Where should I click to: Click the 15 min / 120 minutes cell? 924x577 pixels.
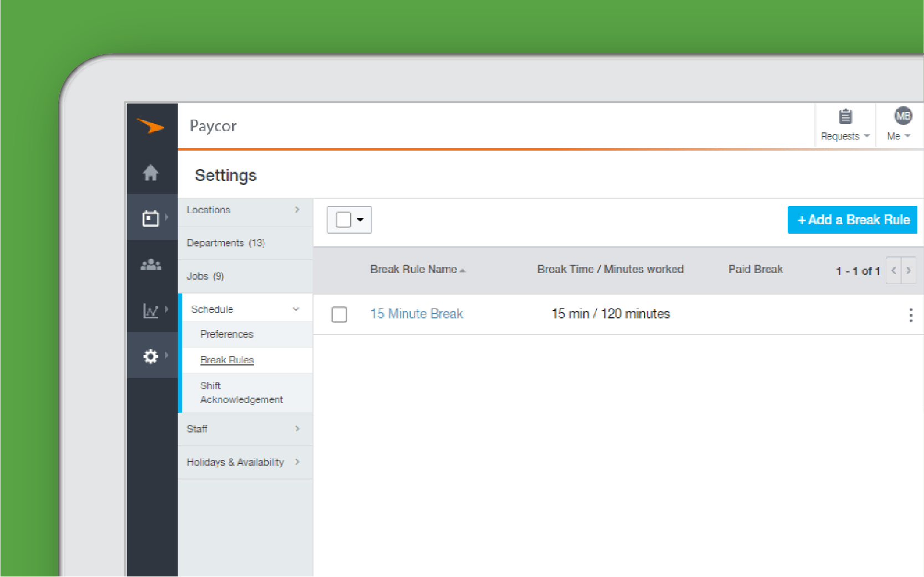pos(610,314)
